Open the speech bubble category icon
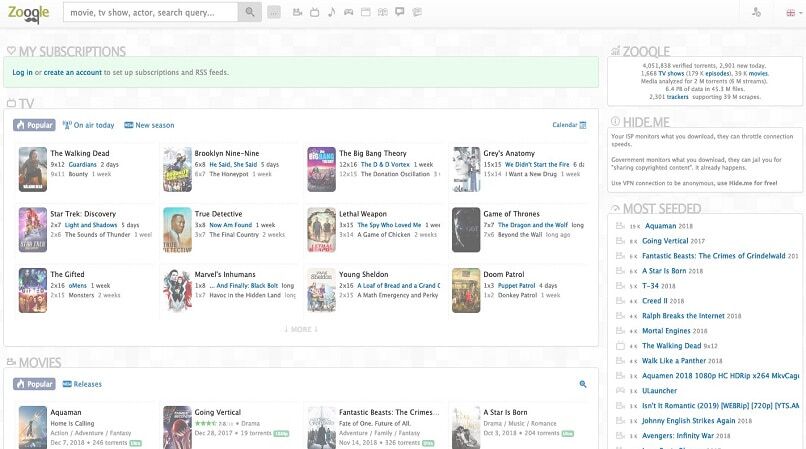This screenshot has height=449, width=806. 399,12
